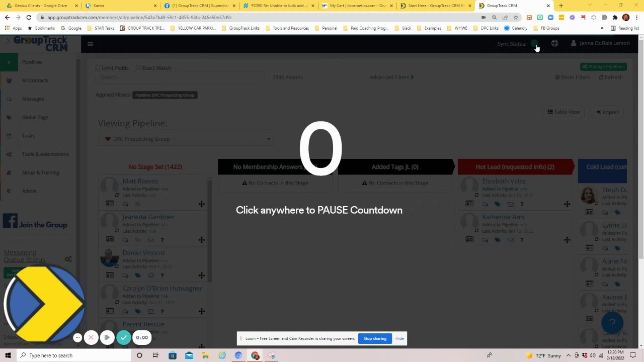Image resolution: width=644 pixels, height=362 pixels.
Task: Click Carolyn O'Brien Hutwagner tags icon
Action: point(138,311)
